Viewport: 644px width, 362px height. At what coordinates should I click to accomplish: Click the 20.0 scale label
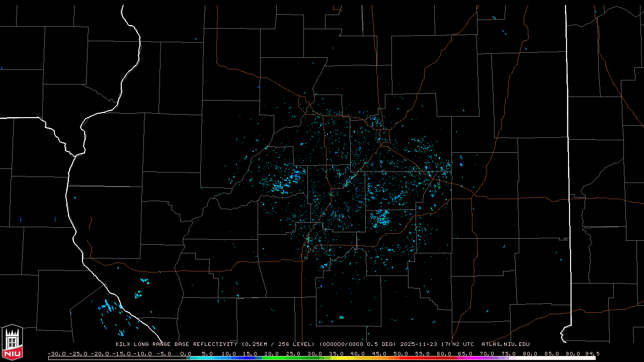[x=272, y=353]
